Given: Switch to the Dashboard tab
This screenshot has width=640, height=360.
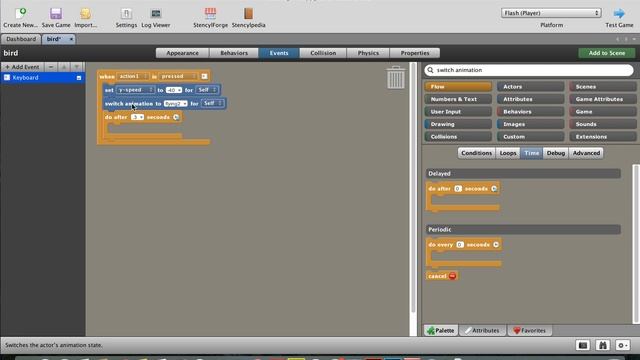Looking at the screenshot, I should click(x=21, y=39).
